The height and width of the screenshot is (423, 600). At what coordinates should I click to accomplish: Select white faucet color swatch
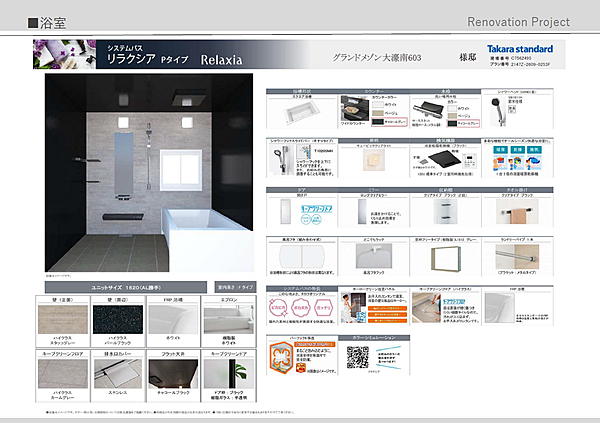pos(452,108)
